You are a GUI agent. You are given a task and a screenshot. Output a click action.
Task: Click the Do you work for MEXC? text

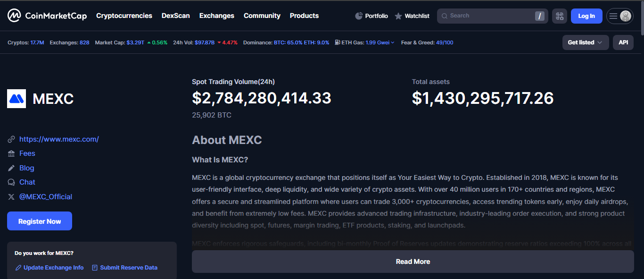click(44, 253)
